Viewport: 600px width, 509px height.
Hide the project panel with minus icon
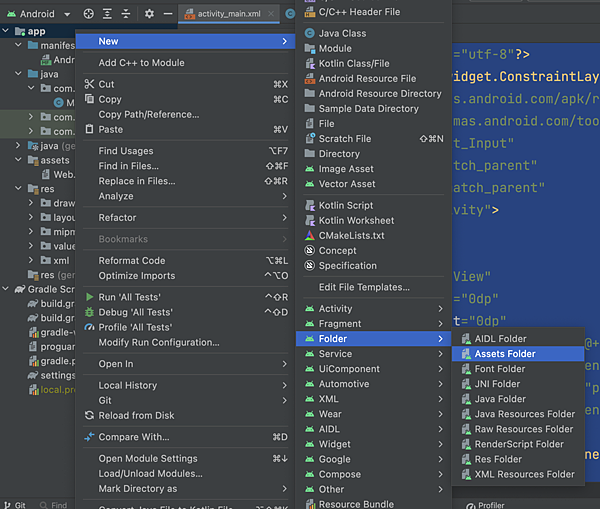coord(168,14)
